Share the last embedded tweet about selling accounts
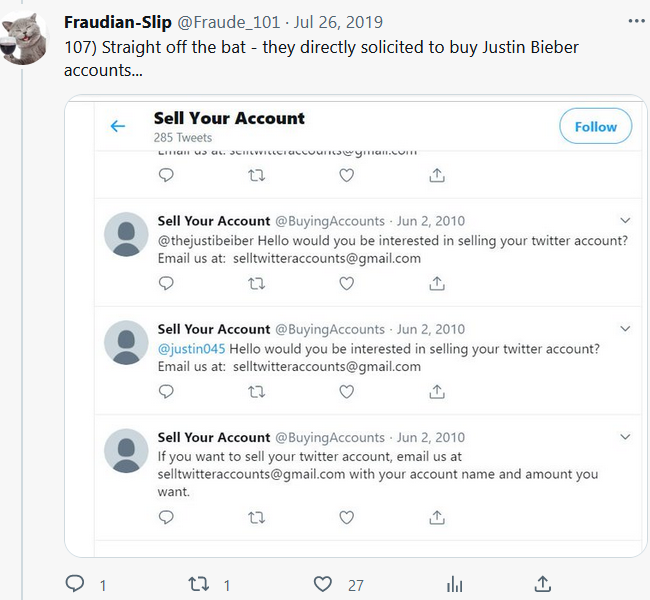Screen dimensions: 650x600 (x=437, y=517)
